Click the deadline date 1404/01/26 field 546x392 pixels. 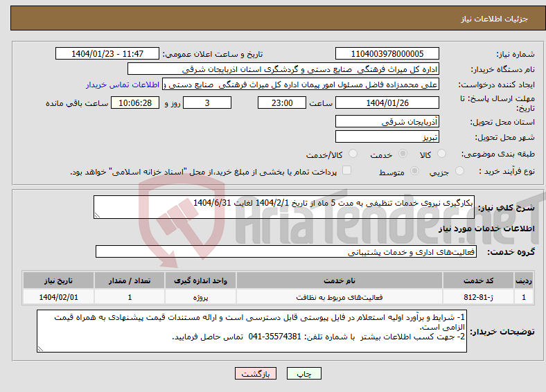coord(387,103)
